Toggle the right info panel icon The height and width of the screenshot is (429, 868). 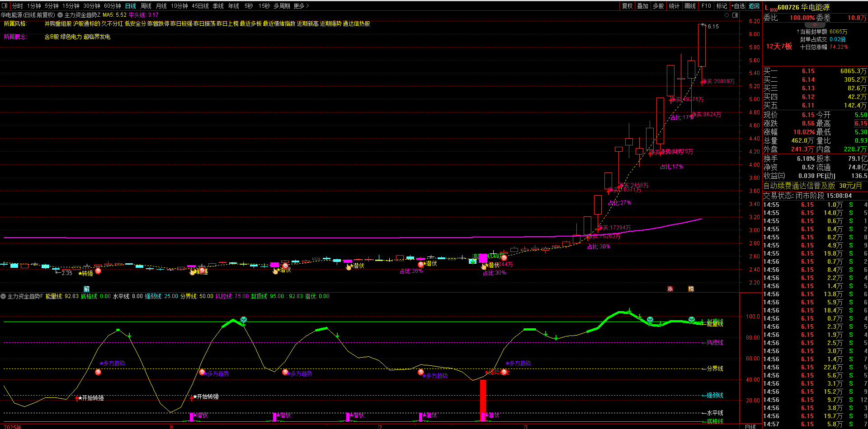pyautogui.click(x=735, y=15)
